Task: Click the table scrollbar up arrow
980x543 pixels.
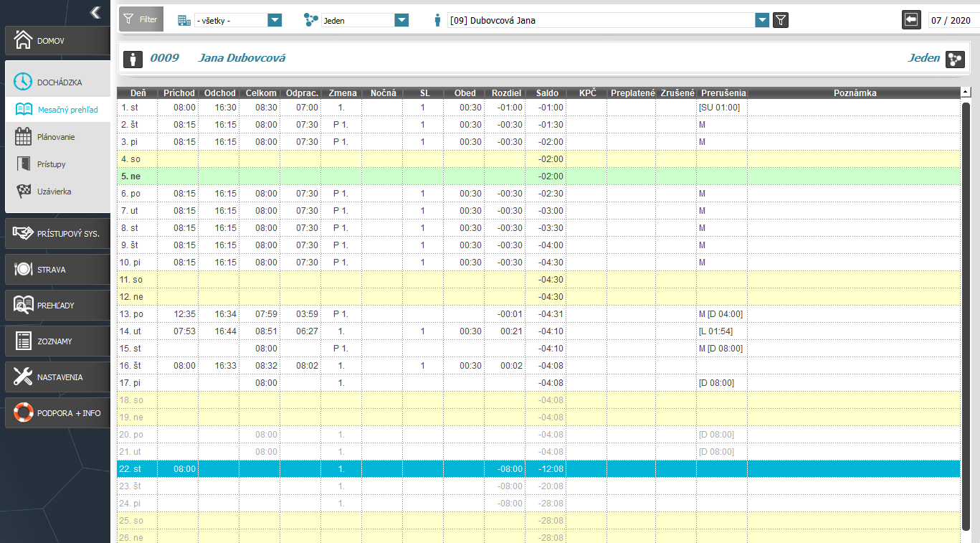Action: 966,93
